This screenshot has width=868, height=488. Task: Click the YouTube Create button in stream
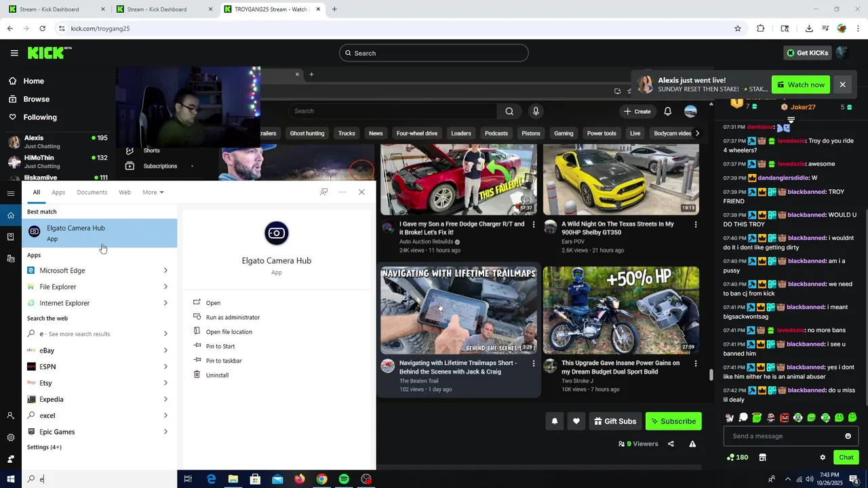[x=637, y=111]
